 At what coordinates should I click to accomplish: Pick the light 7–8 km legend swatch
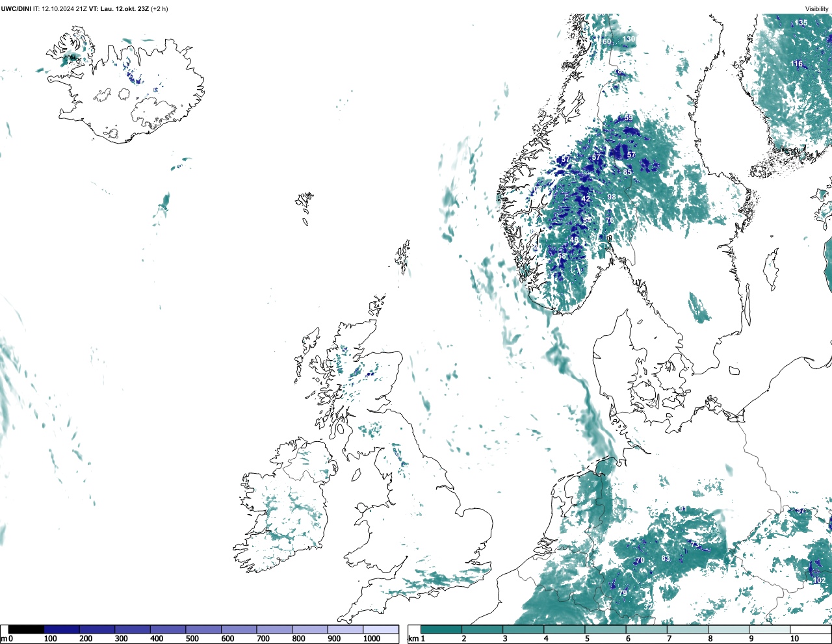tap(687, 629)
